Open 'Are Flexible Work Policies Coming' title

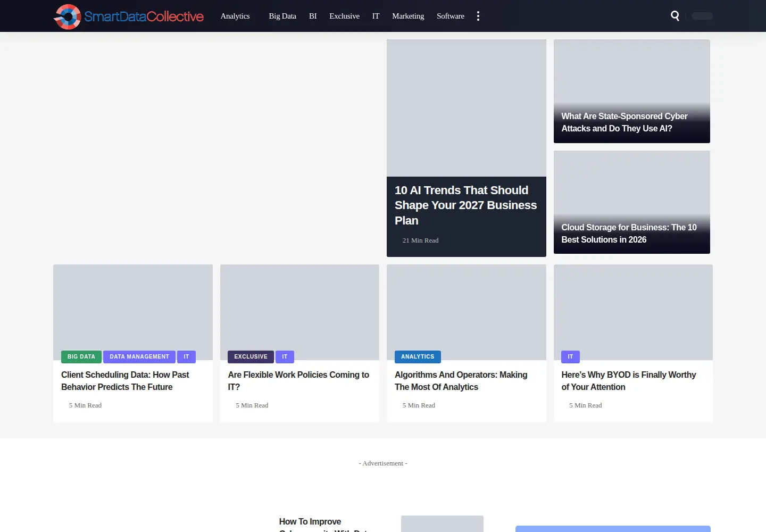pos(298,381)
